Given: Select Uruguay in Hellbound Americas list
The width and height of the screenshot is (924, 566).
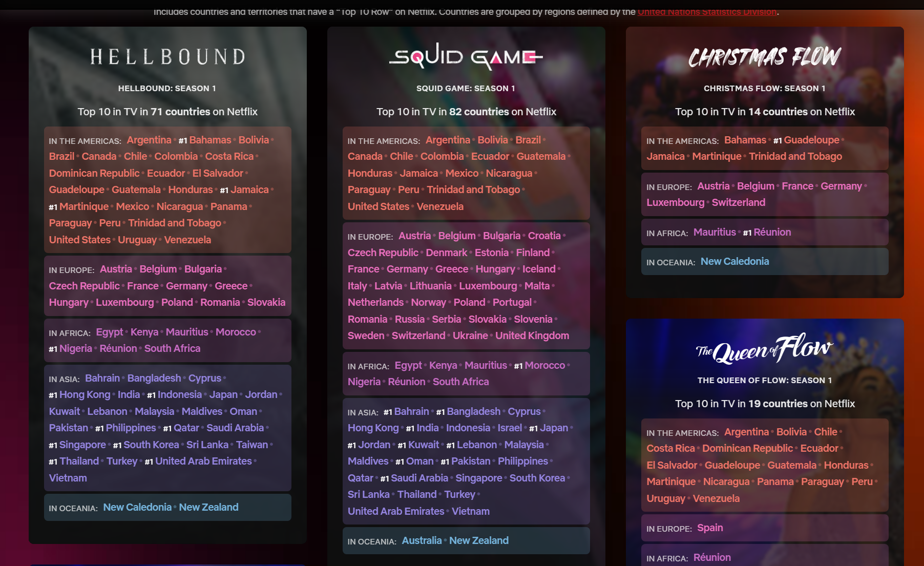Looking at the screenshot, I should 137,240.
